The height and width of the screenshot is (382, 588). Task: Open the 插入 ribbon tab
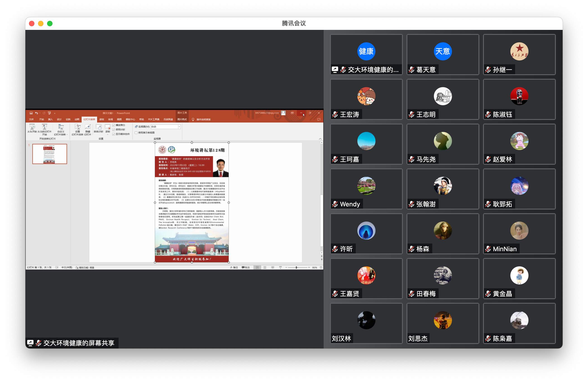(x=50, y=119)
